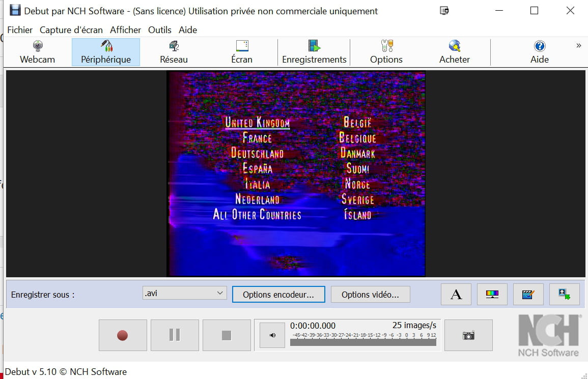588x379 pixels.
Task: Open the video watermark clapboard icon
Action: click(528, 294)
